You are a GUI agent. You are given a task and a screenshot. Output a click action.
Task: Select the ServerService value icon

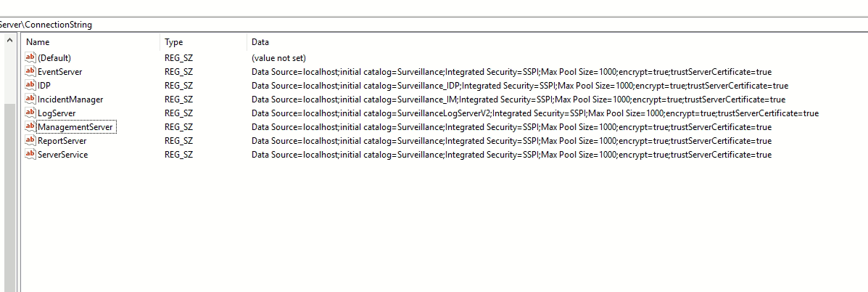pos(30,154)
